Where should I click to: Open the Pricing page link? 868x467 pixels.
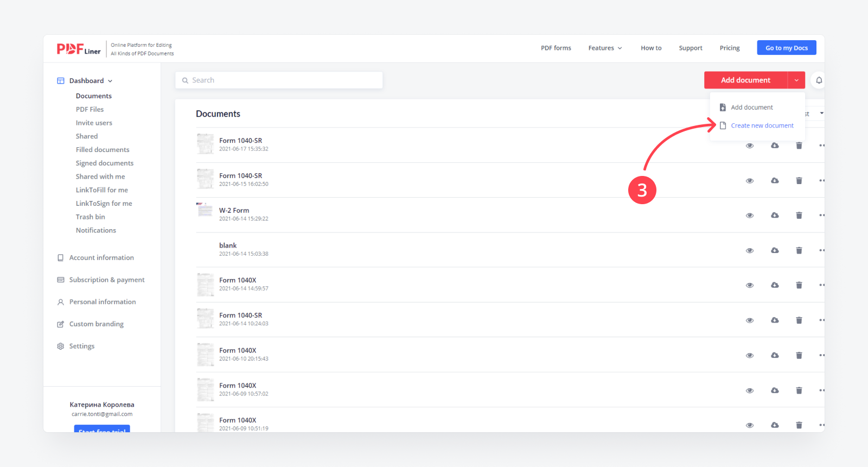point(729,48)
